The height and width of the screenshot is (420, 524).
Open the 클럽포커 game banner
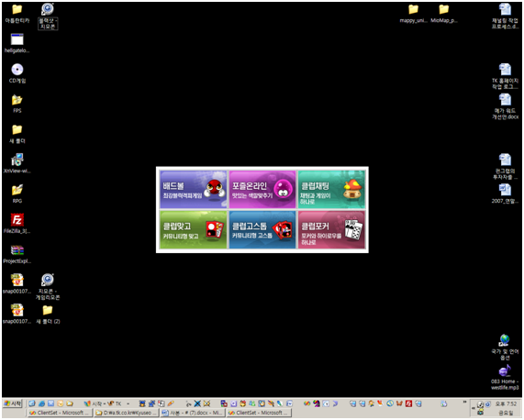click(x=331, y=229)
